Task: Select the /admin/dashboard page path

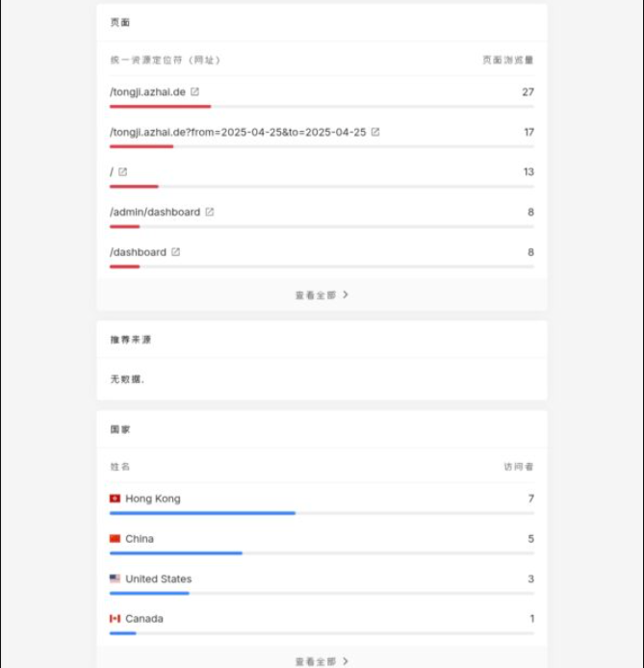Action: (x=155, y=212)
